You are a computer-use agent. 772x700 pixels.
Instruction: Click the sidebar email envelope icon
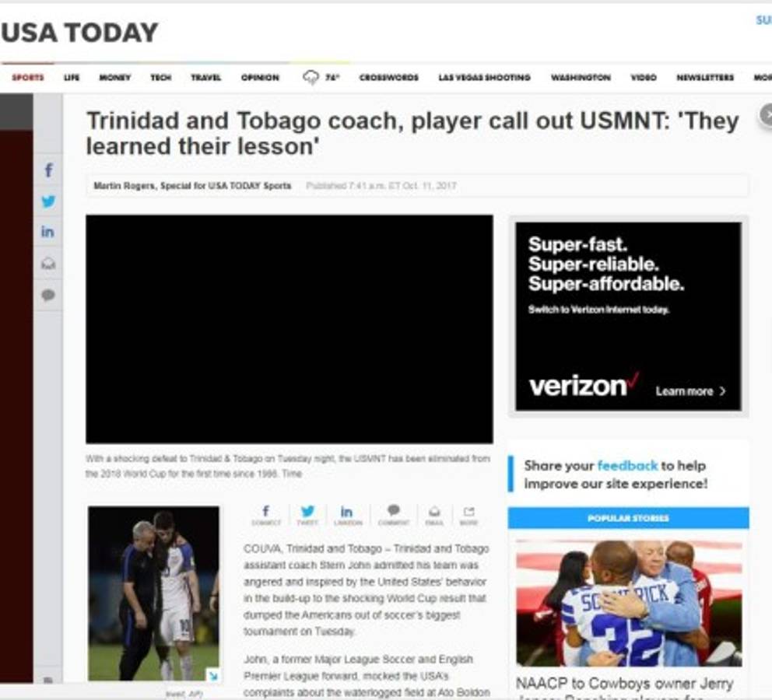coord(48,264)
